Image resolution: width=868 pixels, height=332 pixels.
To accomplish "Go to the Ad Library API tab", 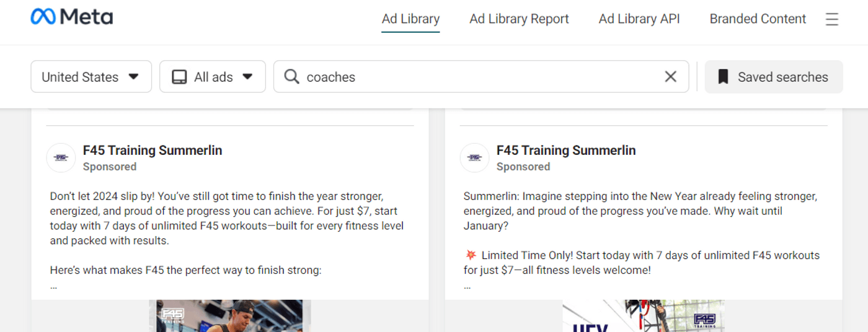I will (639, 19).
